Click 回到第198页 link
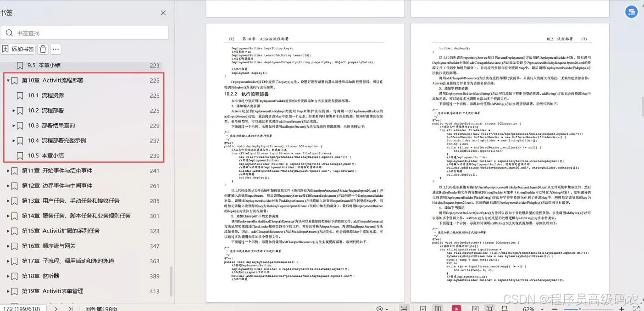The height and width of the screenshot is (311, 644). pyautogui.click(x=101, y=309)
